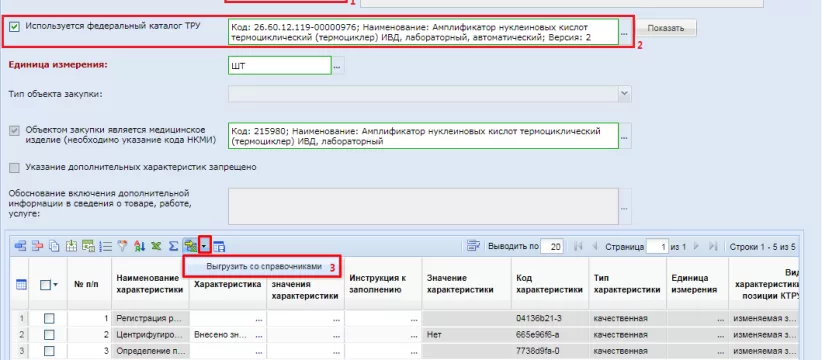This screenshot has width=822, height=360.
Task: Click 'качественная' cell in row 1
Action: point(628,319)
